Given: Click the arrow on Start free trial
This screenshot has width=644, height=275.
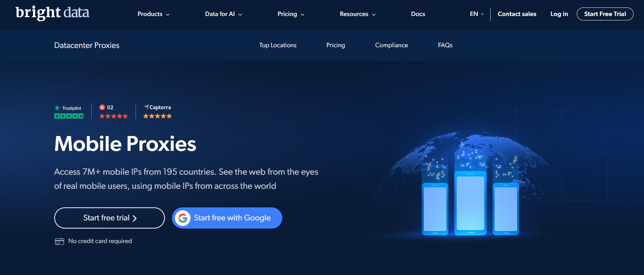Looking at the screenshot, I should click(135, 218).
